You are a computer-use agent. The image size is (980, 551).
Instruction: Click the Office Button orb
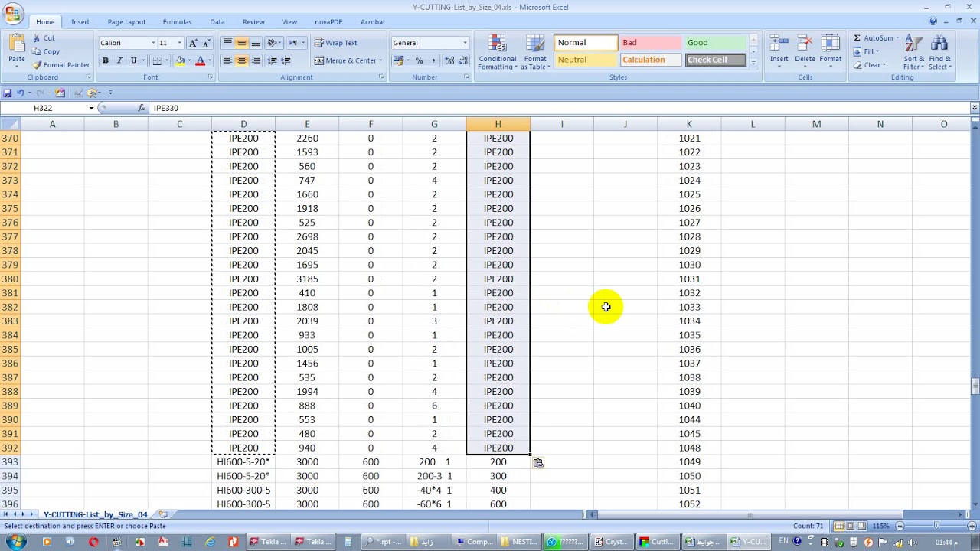click(12, 13)
